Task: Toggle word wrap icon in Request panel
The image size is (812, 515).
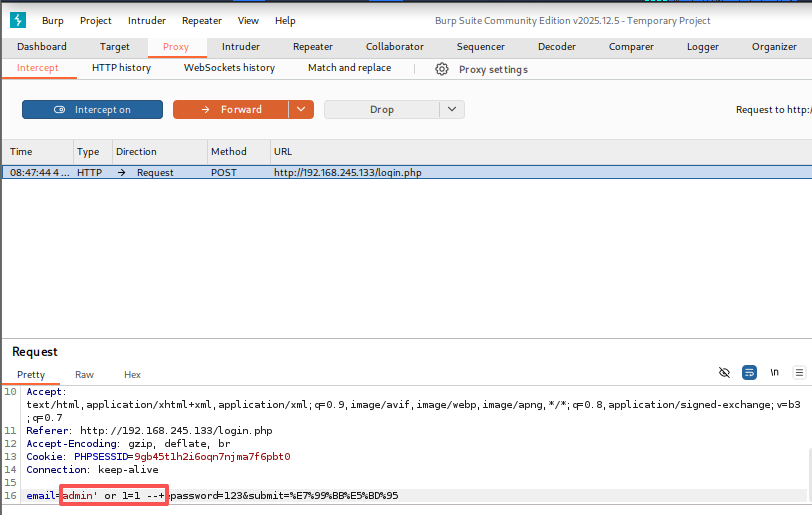Action: click(x=749, y=373)
